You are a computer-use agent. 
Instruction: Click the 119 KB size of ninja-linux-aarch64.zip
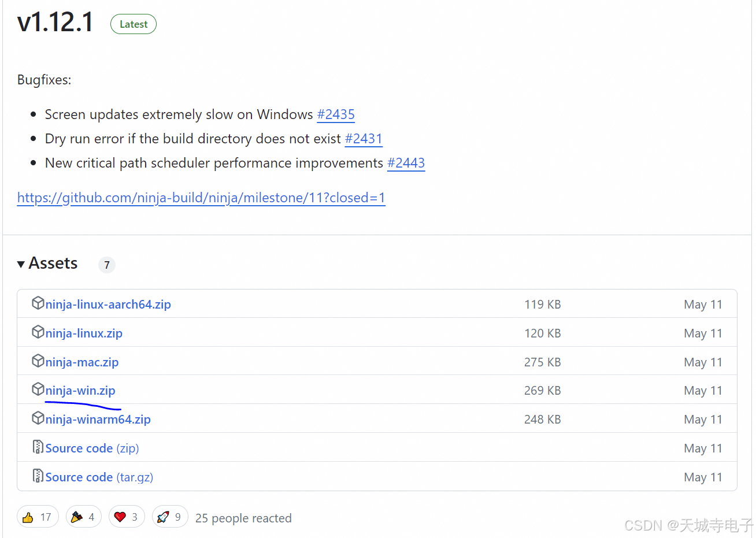[543, 305]
